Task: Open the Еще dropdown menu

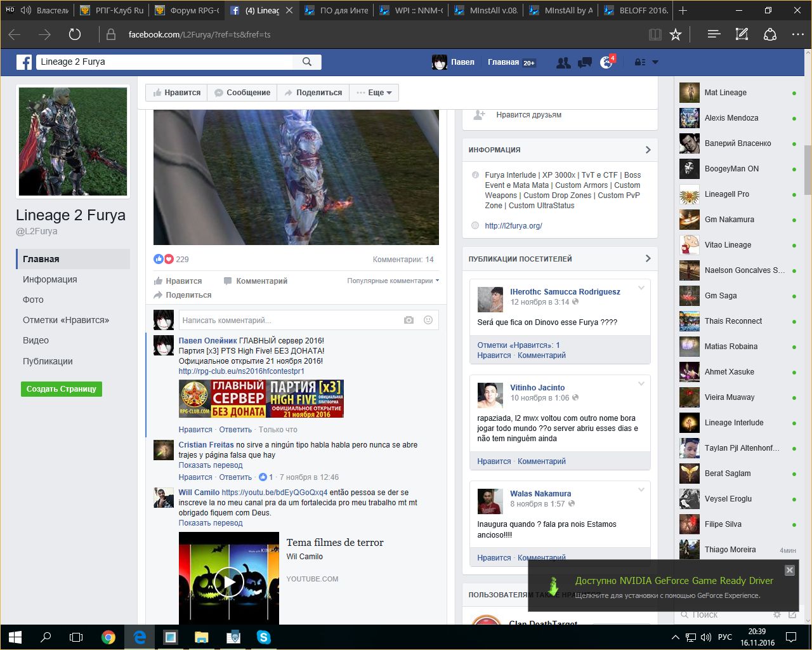Action: pyautogui.click(x=374, y=93)
